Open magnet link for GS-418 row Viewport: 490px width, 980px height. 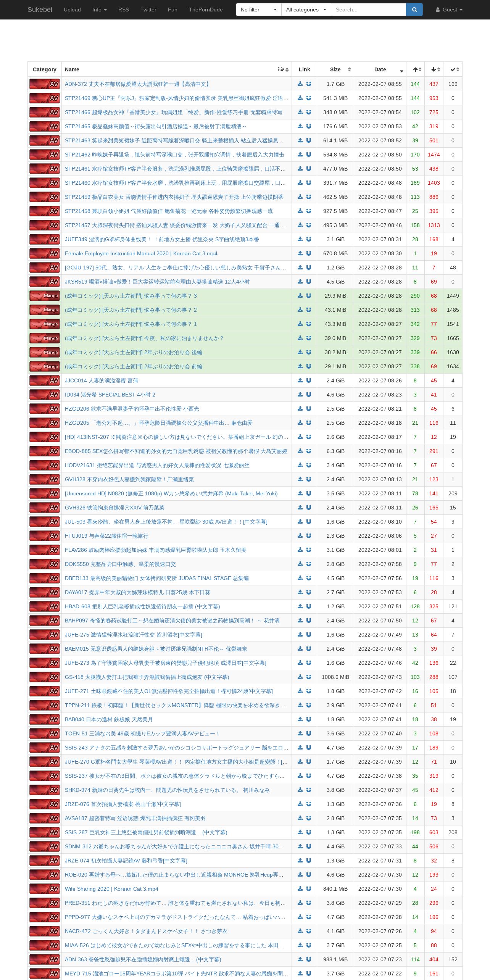[x=308, y=677]
